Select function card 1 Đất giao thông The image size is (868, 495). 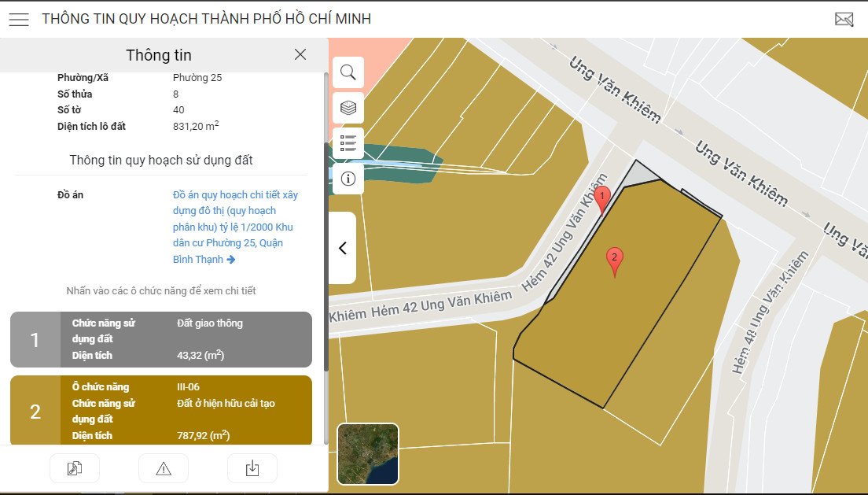click(161, 339)
